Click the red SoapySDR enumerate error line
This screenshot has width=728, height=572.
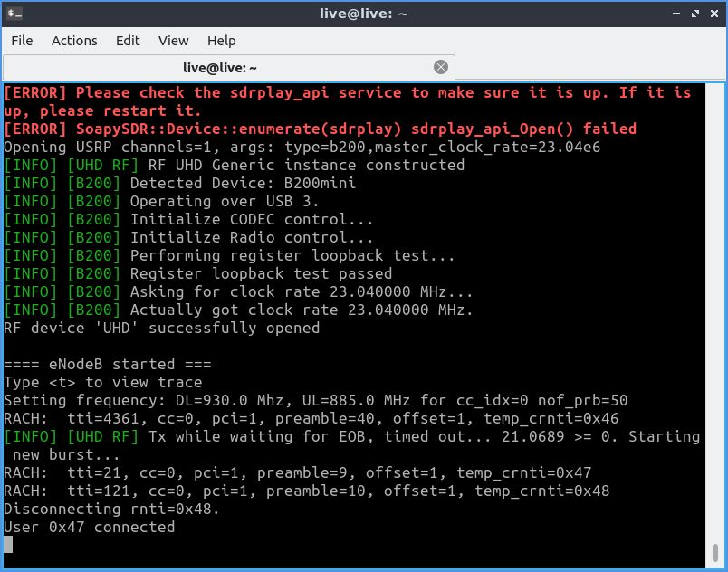tap(320, 129)
